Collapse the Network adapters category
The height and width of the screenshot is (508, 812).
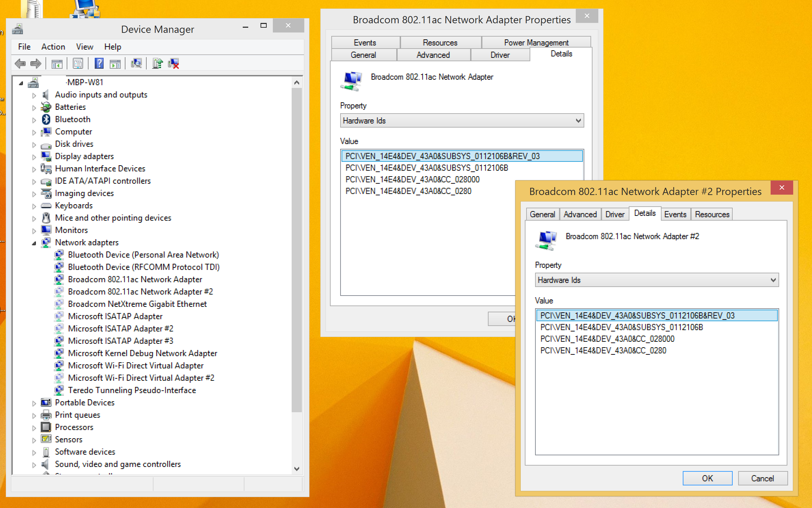click(34, 243)
